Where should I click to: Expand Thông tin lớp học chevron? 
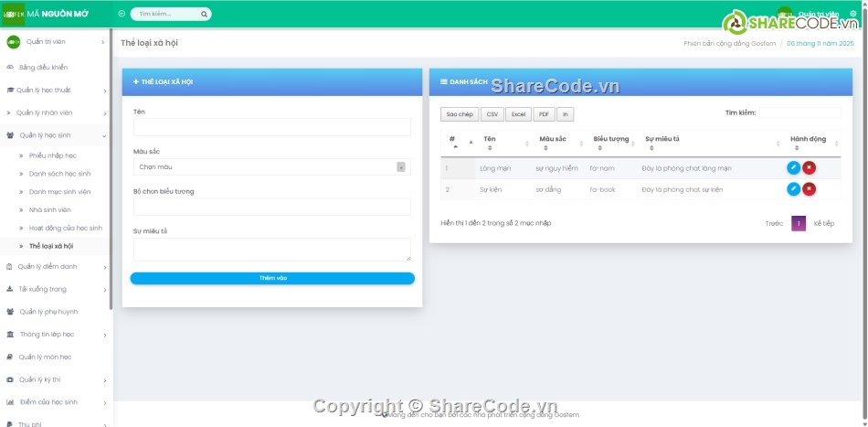point(105,335)
